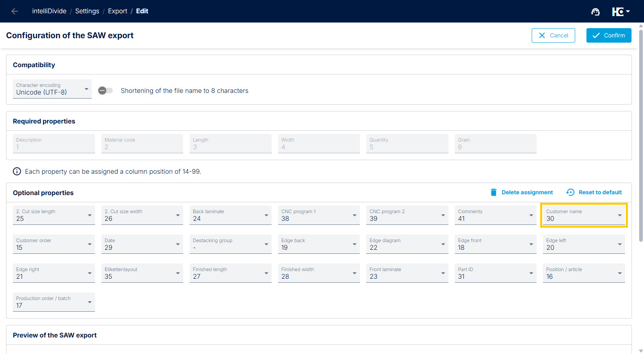The width and height of the screenshot is (644, 362).
Task: Open the intelliDivide breadcrumb
Action: coord(49,11)
